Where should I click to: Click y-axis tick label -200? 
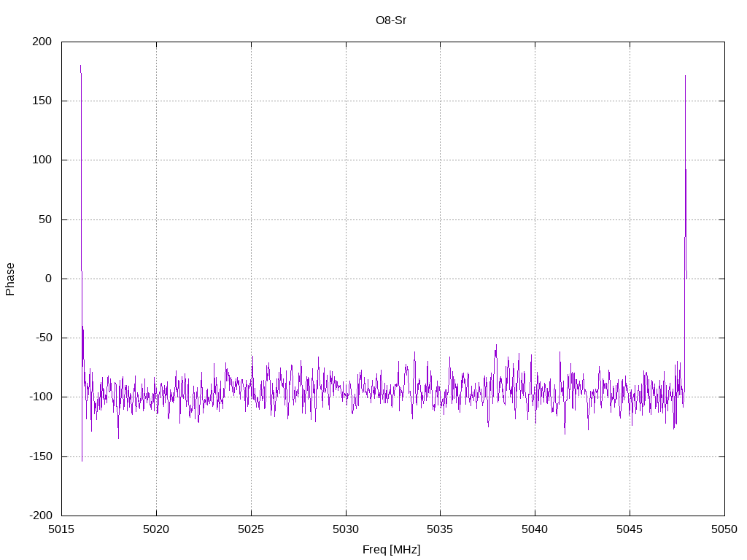click(x=41, y=516)
